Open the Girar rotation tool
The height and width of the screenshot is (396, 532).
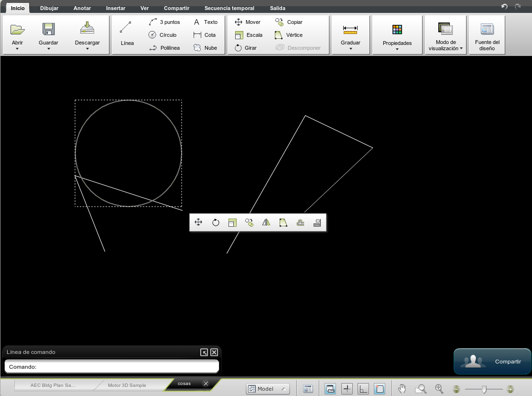(x=247, y=47)
